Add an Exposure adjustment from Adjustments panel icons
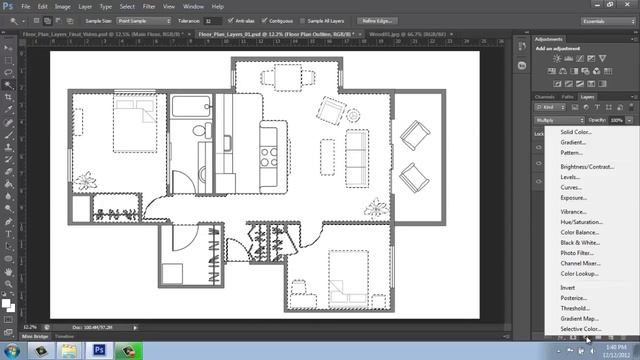 click(x=591, y=59)
